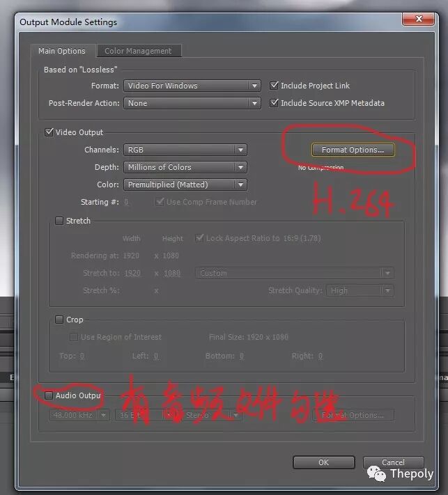
Task: Open the Format dropdown showing Video For Windows
Action: click(x=192, y=86)
